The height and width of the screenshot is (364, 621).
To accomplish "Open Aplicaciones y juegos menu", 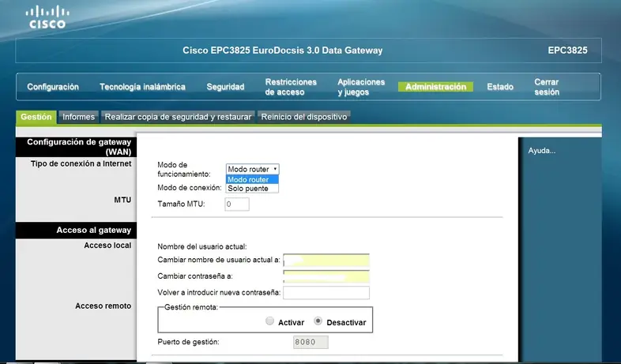I will 361,87.
